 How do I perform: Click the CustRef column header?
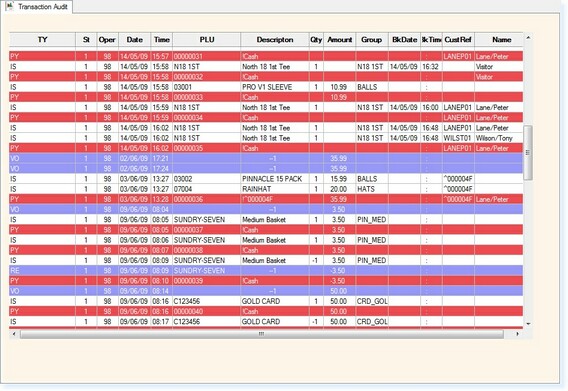[458, 39]
